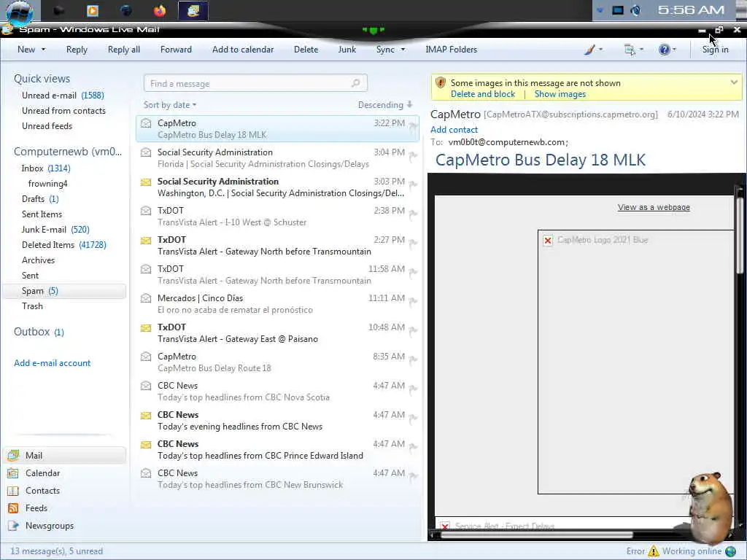Viewport: 747px width, 560px height.
Task: Click the reading pane horizontal scrollbar
Action: pos(537,535)
